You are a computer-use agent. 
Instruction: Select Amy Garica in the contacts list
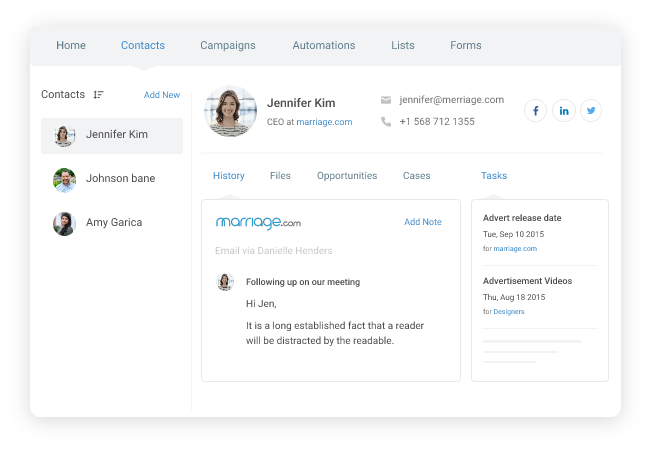pos(111,223)
